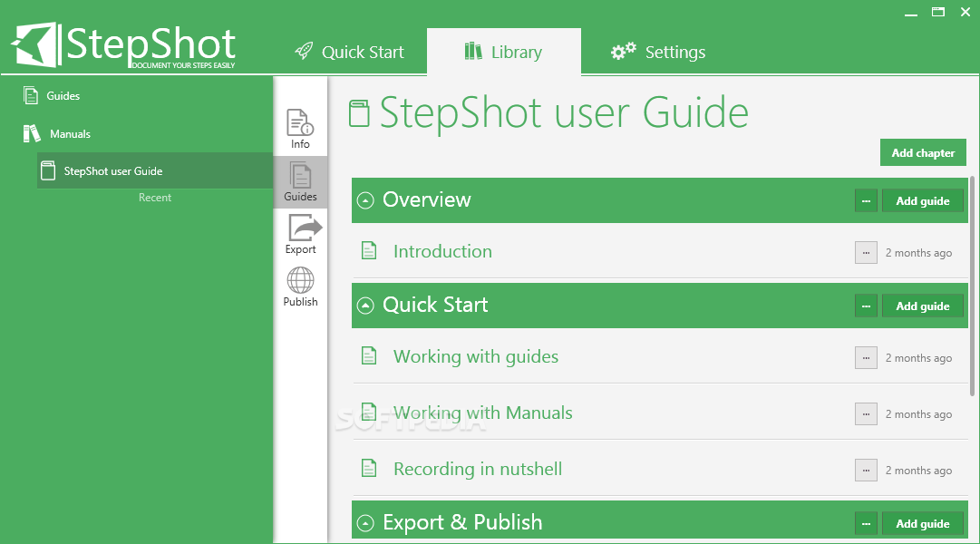Open StepShot user Guide in sidebar
980x544 pixels.
click(x=155, y=170)
